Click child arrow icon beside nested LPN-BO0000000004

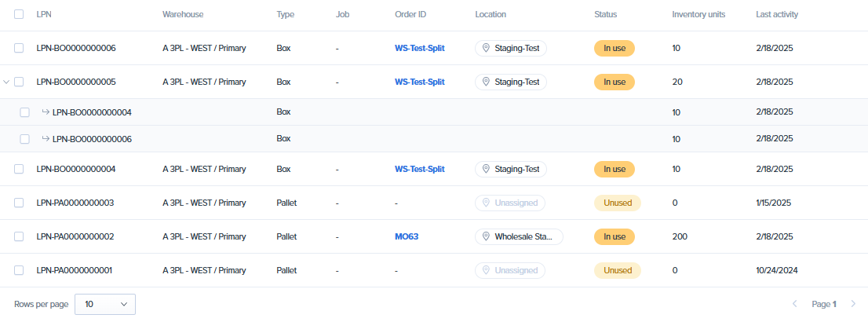click(x=46, y=112)
